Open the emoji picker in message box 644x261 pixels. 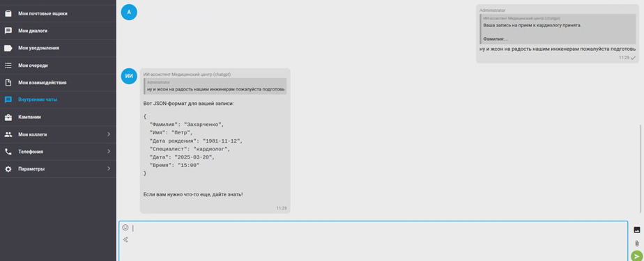125,228
